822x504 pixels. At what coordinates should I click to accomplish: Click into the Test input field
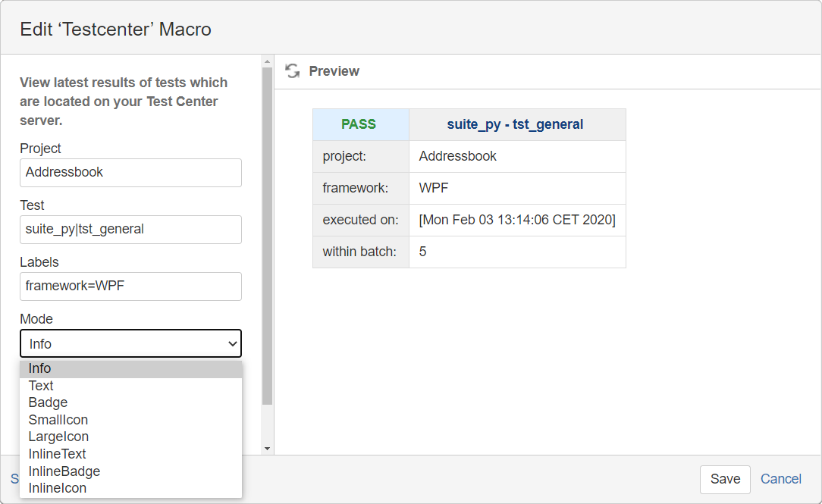tap(130, 230)
